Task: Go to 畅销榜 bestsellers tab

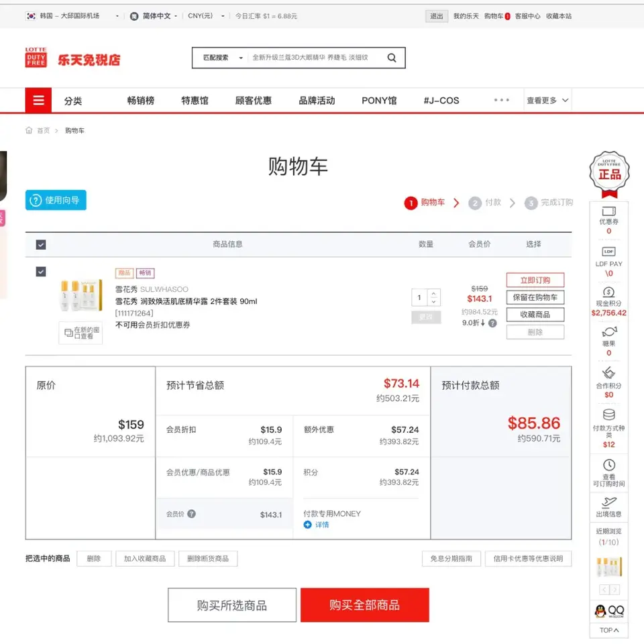Action: click(141, 101)
